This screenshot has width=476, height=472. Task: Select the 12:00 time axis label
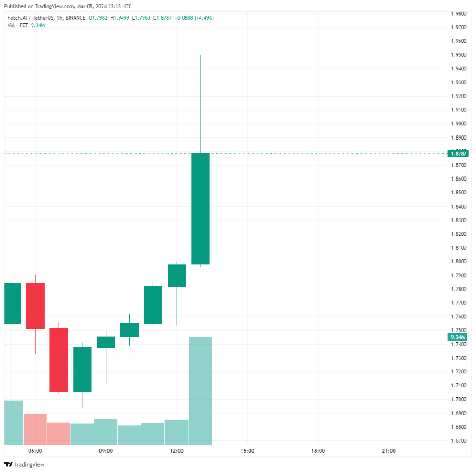coord(176,451)
